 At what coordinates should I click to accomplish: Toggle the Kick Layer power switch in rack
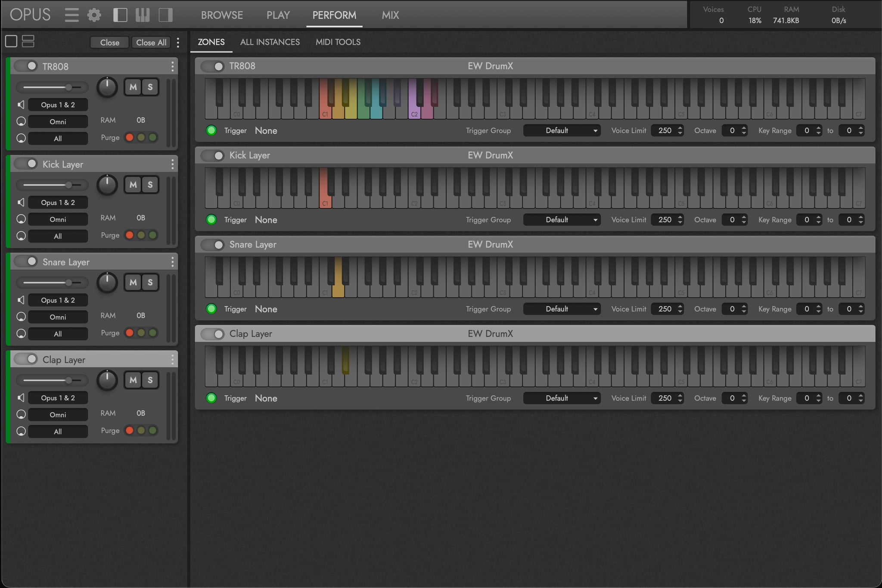pyautogui.click(x=26, y=164)
